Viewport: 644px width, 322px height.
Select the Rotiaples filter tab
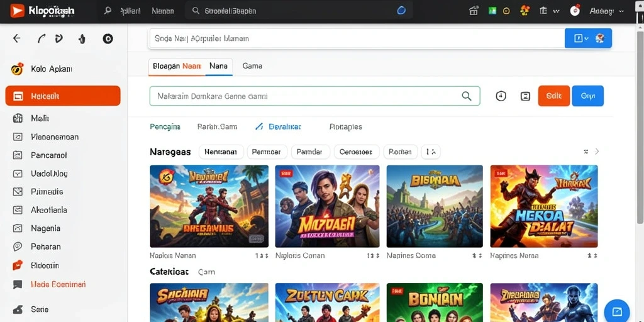[346, 127]
